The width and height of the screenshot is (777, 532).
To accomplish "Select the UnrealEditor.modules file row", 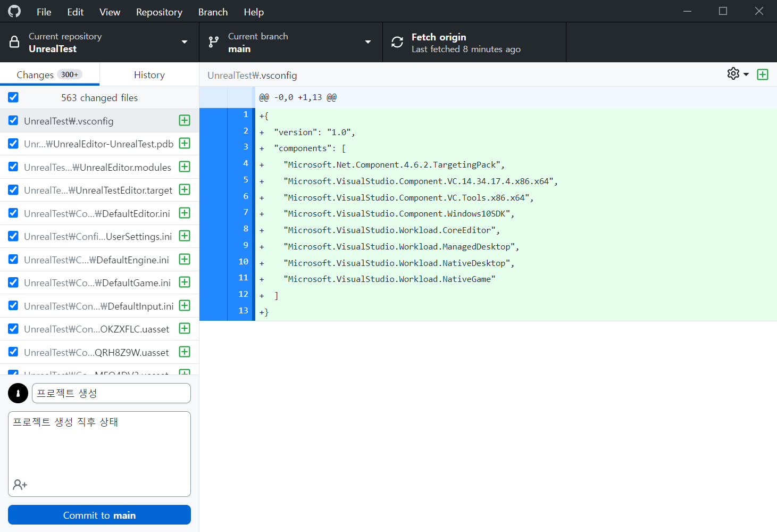I will click(x=99, y=167).
